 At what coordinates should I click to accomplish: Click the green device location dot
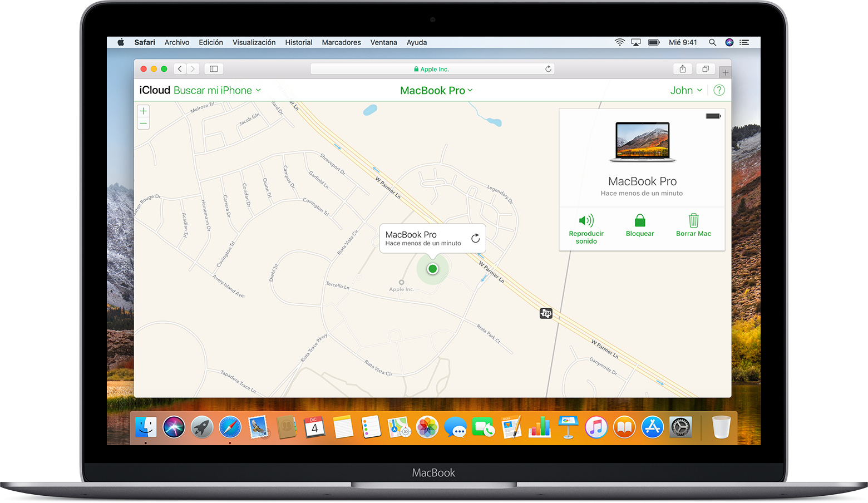[x=432, y=269]
